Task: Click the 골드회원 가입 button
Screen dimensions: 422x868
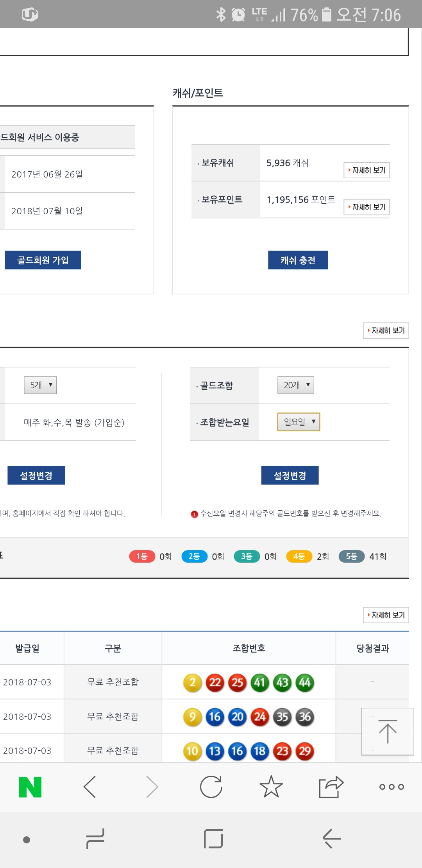Action: coord(43,260)
